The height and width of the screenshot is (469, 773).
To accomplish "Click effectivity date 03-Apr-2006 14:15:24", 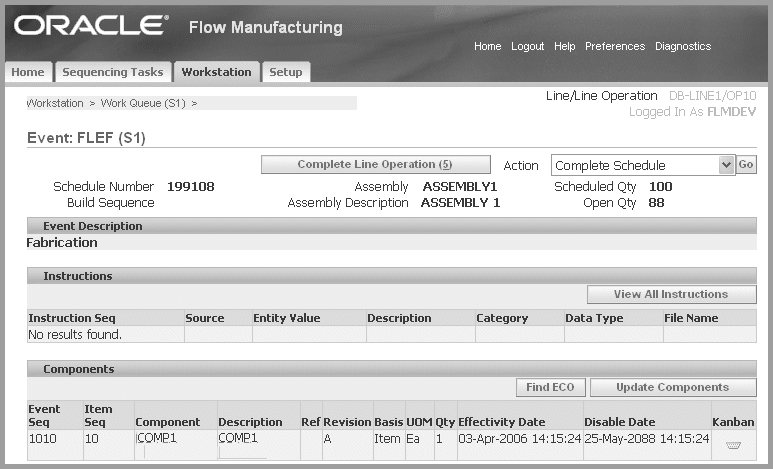I will click(520, 438).
